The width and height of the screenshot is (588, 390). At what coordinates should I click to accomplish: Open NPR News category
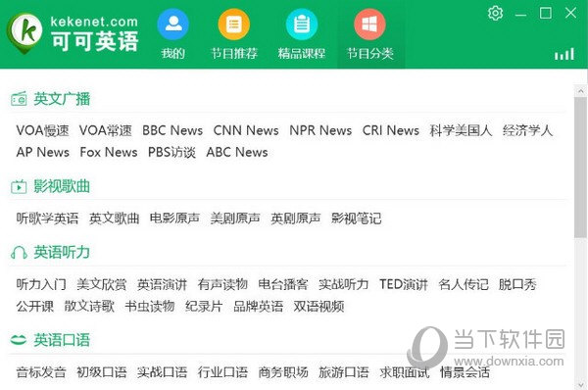pos(320,130)
